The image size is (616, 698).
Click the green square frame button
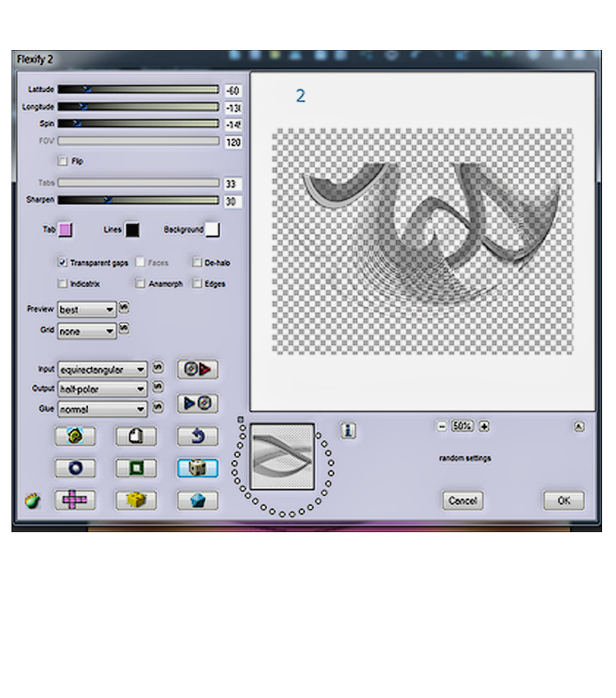click(x=136, y=468)
